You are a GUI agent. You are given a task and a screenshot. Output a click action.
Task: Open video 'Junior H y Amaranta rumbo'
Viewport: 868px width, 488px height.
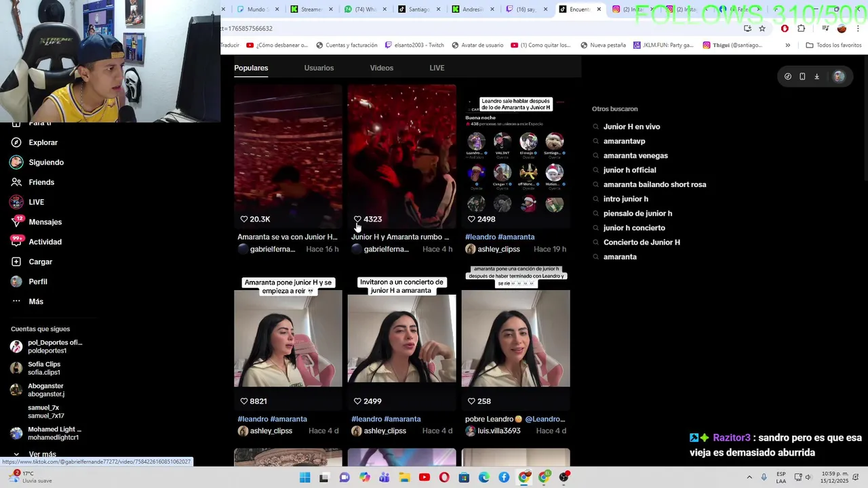[x=402, y=157]
